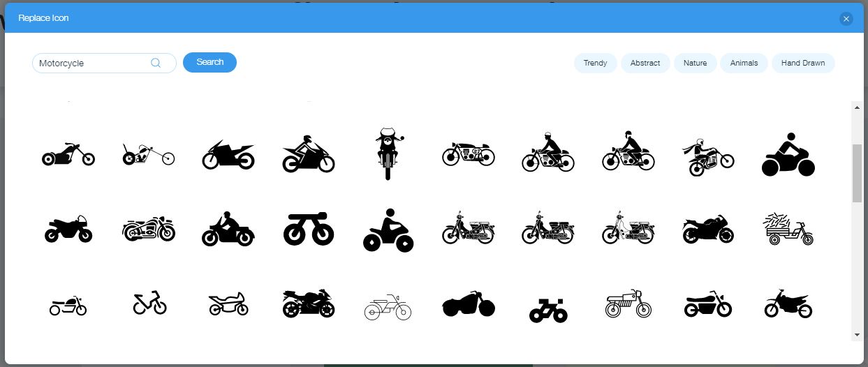Viewport: 868px width, 367px height.
Task: Click the vertical scrollbar thumb
Action: tap(857, 174)
